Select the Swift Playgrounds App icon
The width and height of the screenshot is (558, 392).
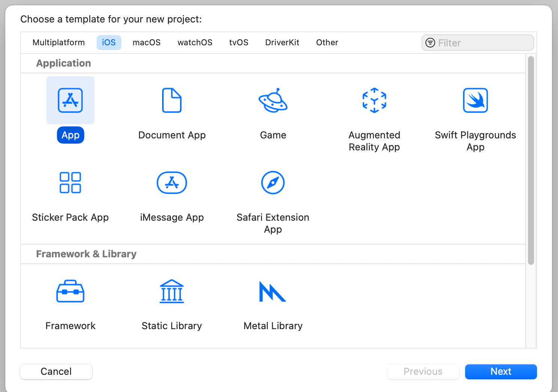point(476,100)
